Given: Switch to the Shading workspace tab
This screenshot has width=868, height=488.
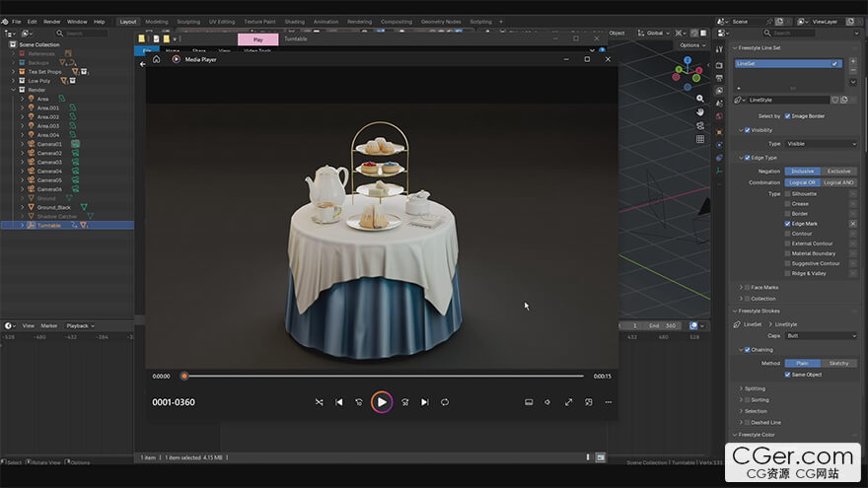Looking at the screenshot, I should coord(295,22).
